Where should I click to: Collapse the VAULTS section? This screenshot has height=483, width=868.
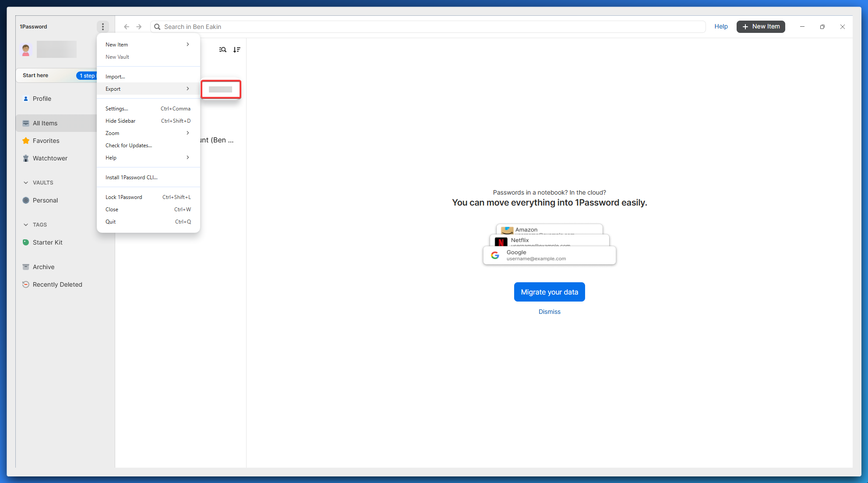coord(26,183)
